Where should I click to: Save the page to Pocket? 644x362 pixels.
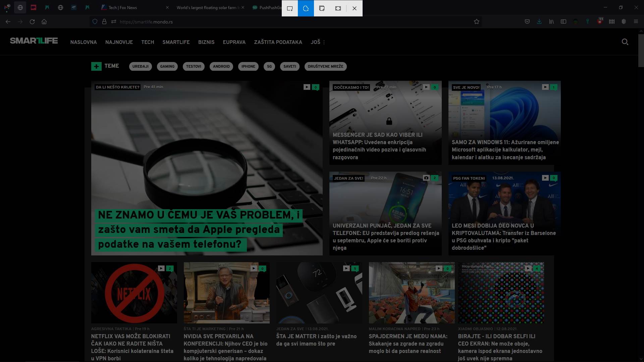click(527, 21)
